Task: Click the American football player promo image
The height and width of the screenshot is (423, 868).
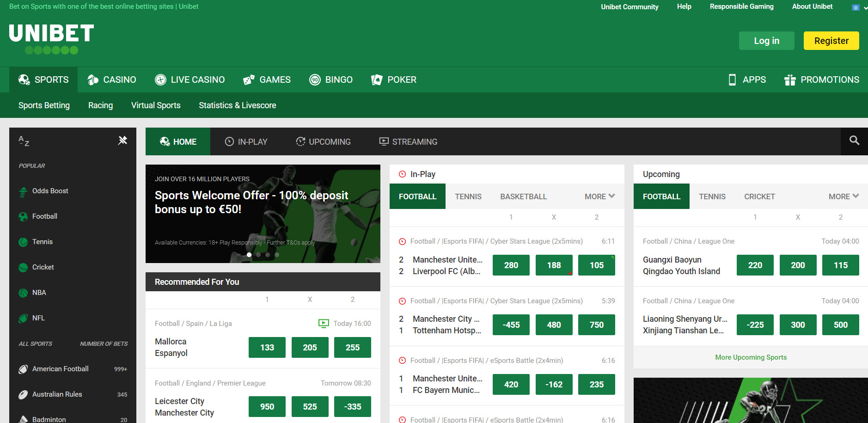Action: [x=751, y=400]
